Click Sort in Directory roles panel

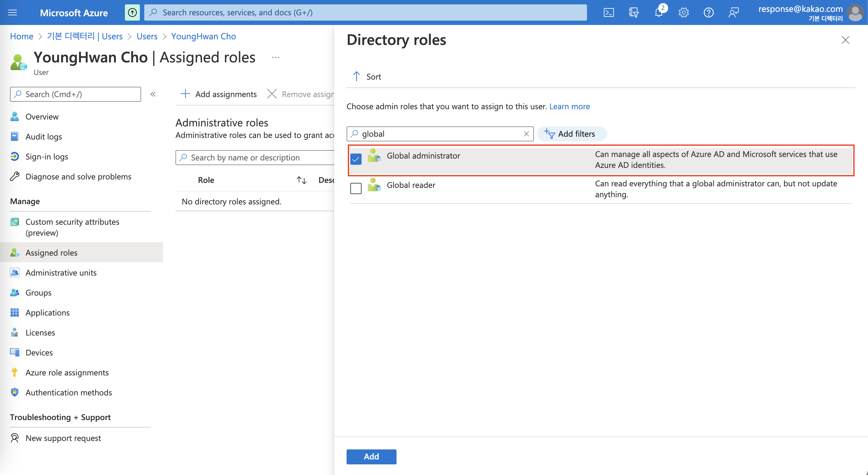367,76
